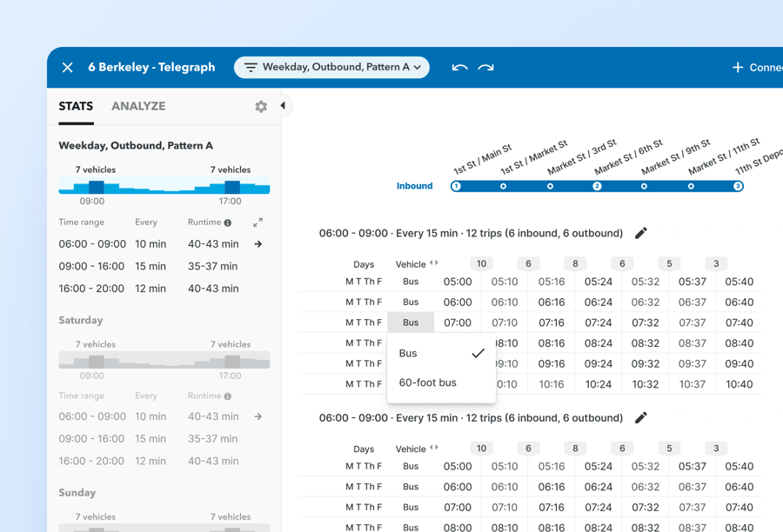Click the redo arrow icon

[x=485, y=68]
